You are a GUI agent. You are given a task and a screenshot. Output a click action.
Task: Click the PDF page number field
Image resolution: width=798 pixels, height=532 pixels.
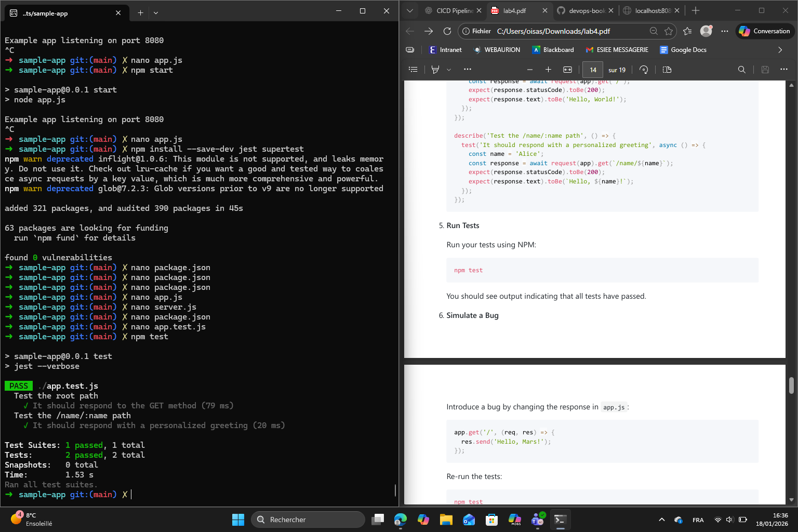(x=593, y=70)
